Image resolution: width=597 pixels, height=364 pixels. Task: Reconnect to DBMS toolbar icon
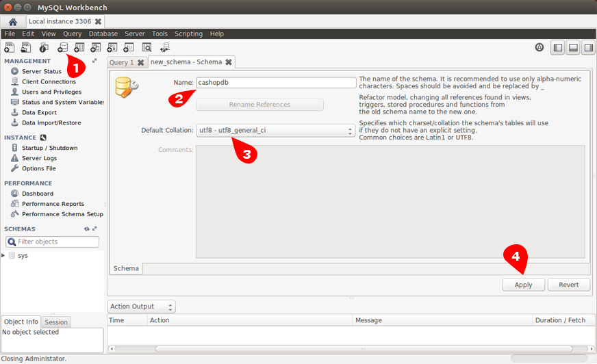click(x=165, y=47)
